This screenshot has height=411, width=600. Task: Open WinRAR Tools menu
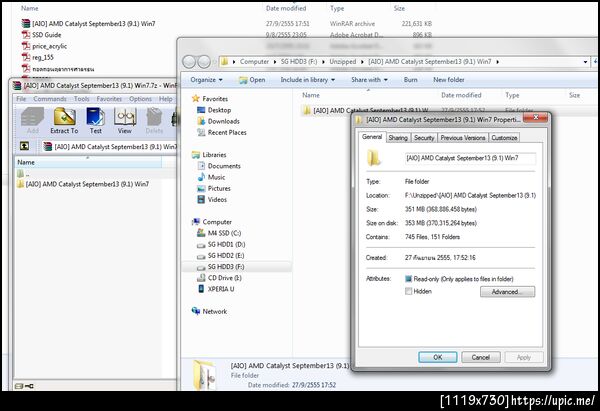pos(82,99)
